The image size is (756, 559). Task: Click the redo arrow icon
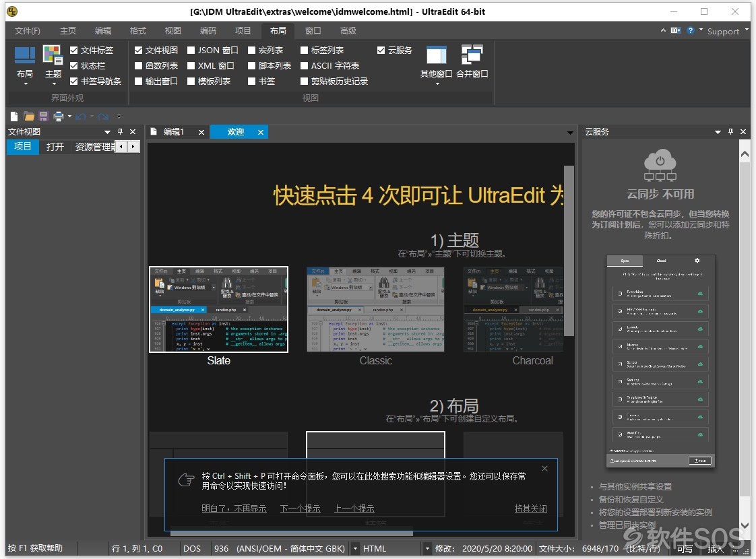pos(102,116)
